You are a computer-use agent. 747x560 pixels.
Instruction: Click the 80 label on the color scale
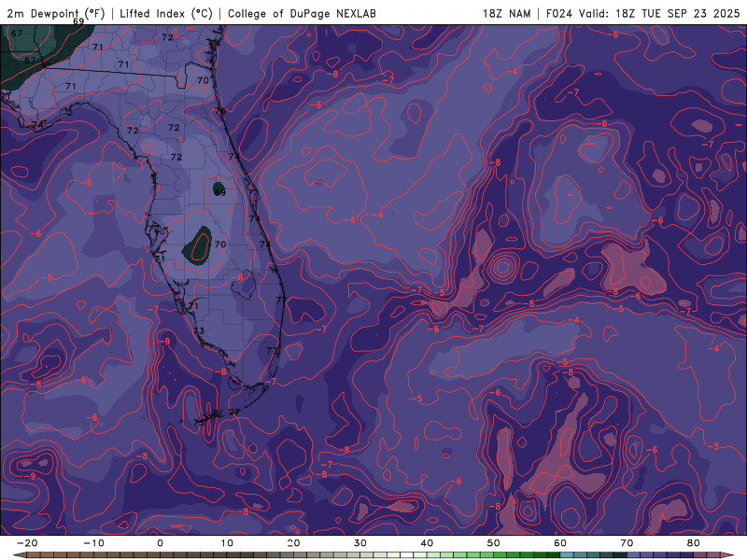pos(694,543)
